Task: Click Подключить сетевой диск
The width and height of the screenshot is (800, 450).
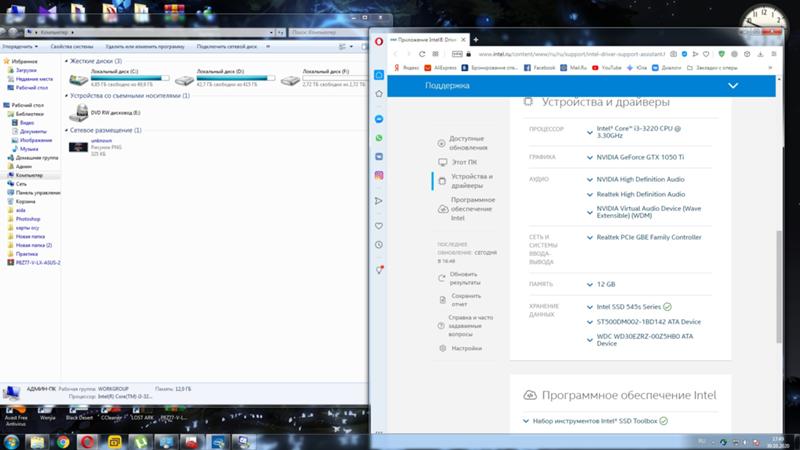Action: click(227, 46)
